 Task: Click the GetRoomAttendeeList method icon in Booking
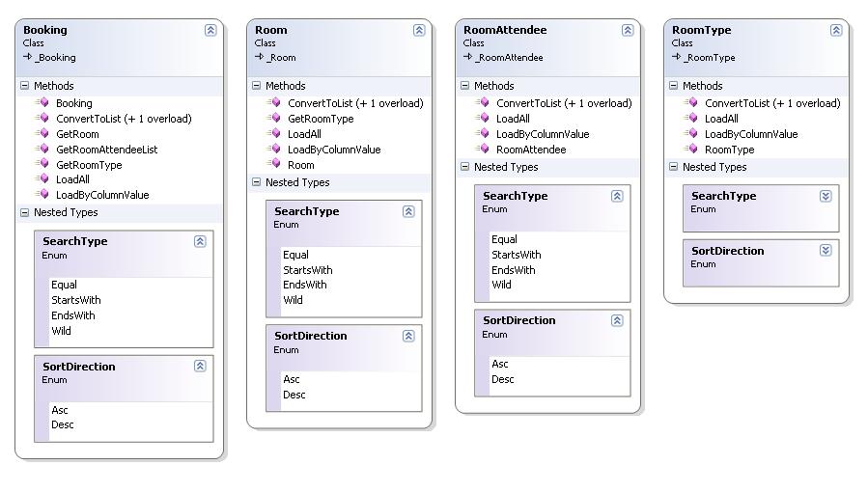point(42,149)
